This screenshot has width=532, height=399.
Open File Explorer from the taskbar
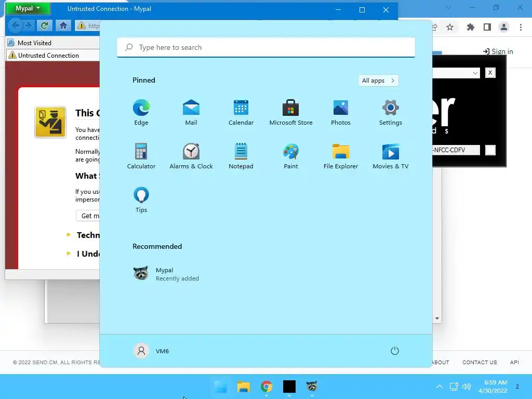(244, 387)
